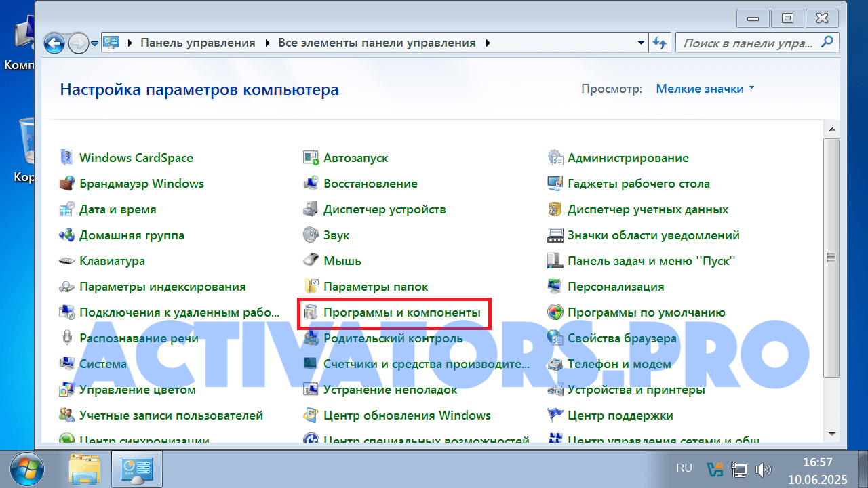
Task: Expand arrow before Панель управления breadcrumb
Action: coord(129,43)
